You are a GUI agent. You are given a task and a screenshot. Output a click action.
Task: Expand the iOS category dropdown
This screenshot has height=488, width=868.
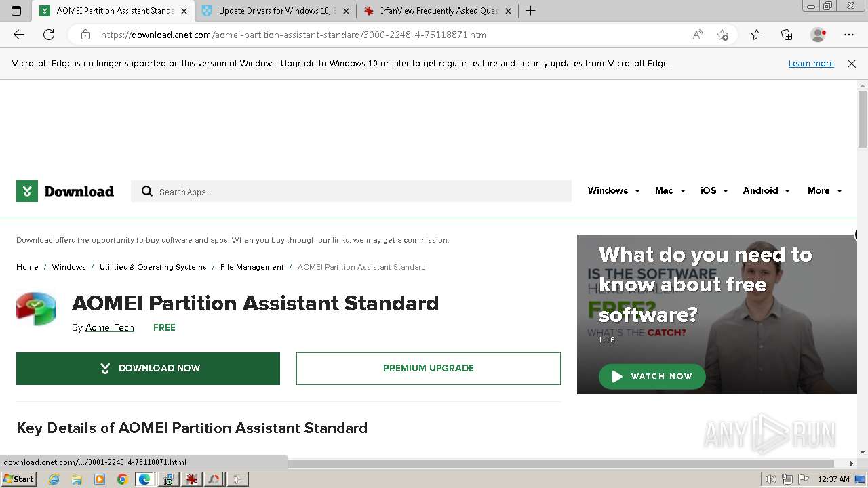[714, 191]
